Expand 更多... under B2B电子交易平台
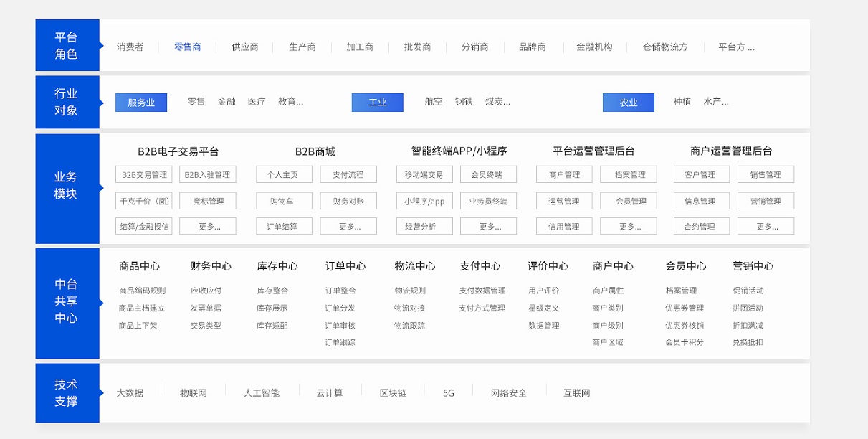This screenshot has width=868, height=439. click(208, 226)
